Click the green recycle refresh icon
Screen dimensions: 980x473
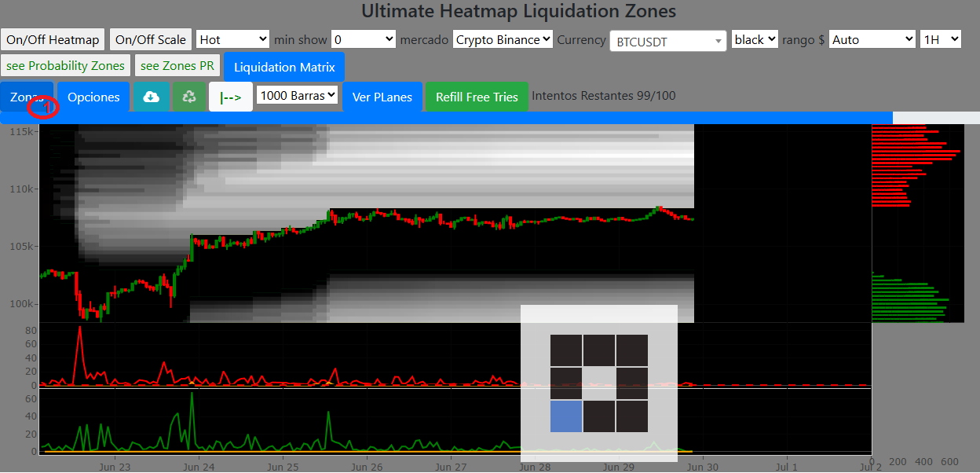(188, 97)
